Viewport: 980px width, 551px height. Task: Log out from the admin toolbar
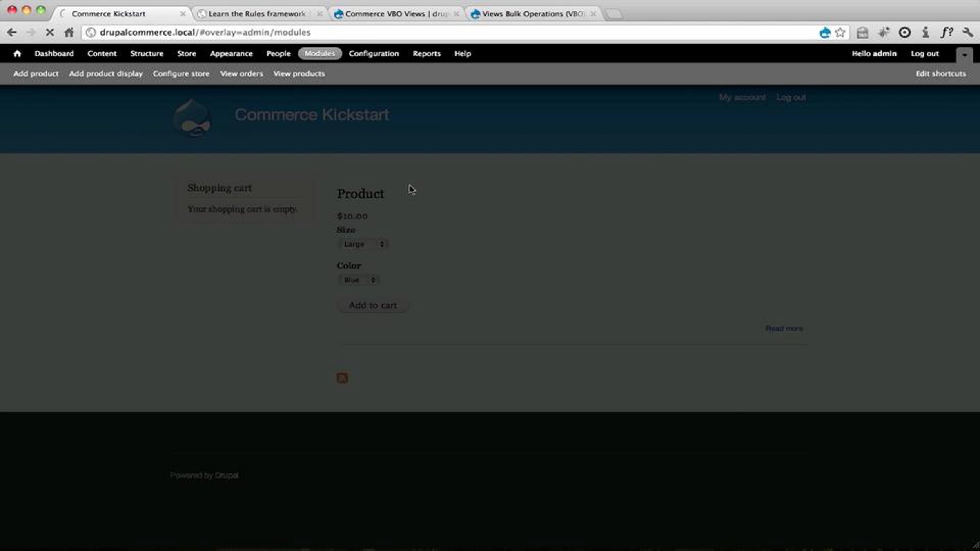pyautogui.click(x=925, y=53)
